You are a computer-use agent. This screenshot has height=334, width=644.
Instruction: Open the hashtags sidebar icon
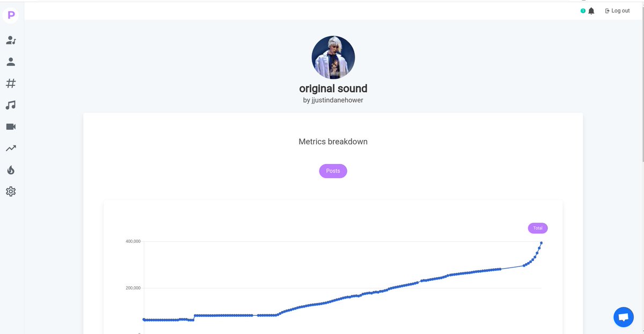[x=11, y=84]
